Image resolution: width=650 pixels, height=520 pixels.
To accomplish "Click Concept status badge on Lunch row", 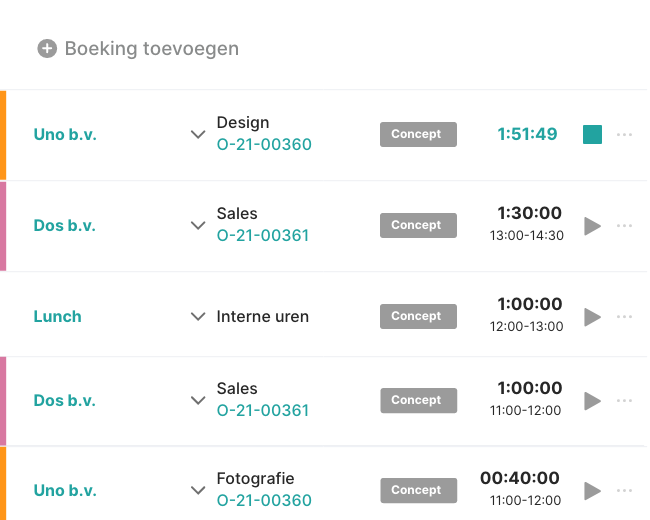I will pos(418,316).
